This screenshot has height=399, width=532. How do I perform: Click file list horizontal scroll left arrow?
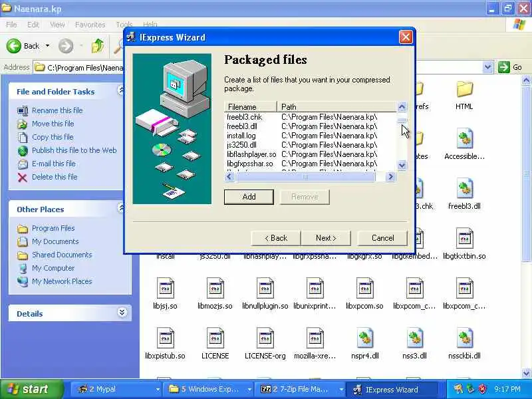point(229,177)
